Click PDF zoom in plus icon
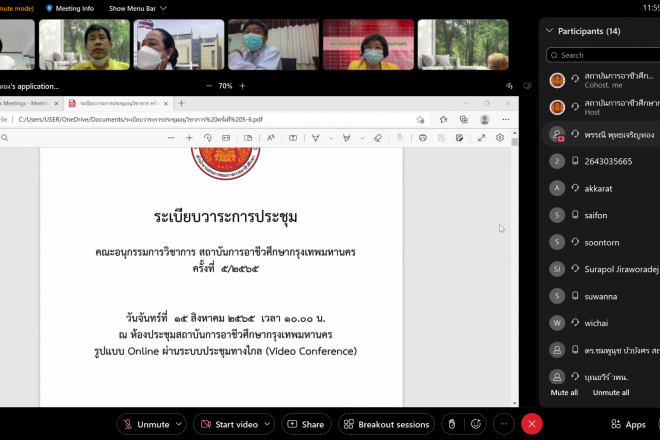 click(189, 138)
